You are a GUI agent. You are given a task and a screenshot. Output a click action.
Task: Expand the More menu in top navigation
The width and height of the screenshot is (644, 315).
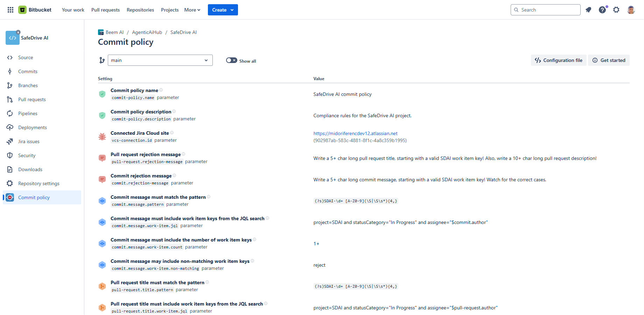[x=192, y=10]
